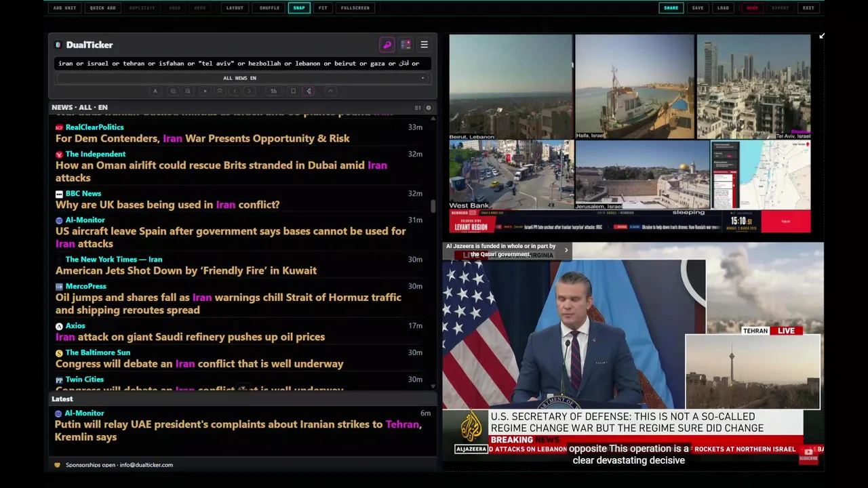
Task: Toggle the pink pin icon in ticker toolbar
Action: 309,91
